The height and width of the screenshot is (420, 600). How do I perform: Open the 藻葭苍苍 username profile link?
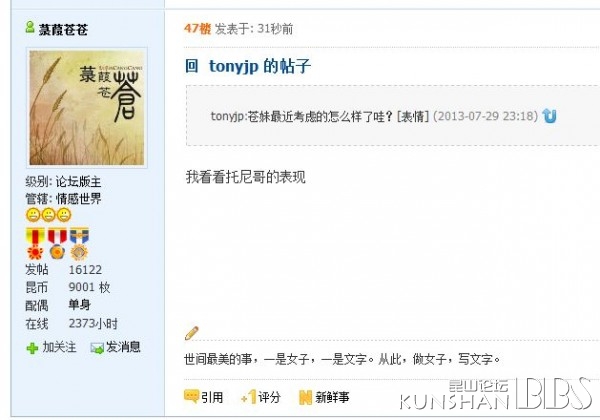point(63,29)
